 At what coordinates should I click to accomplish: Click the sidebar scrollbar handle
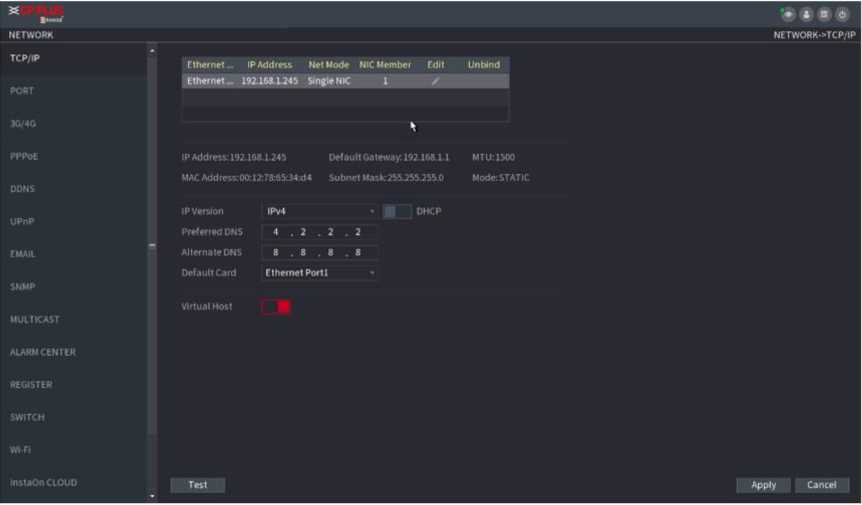pyautogui.click(x=152, y=246)
